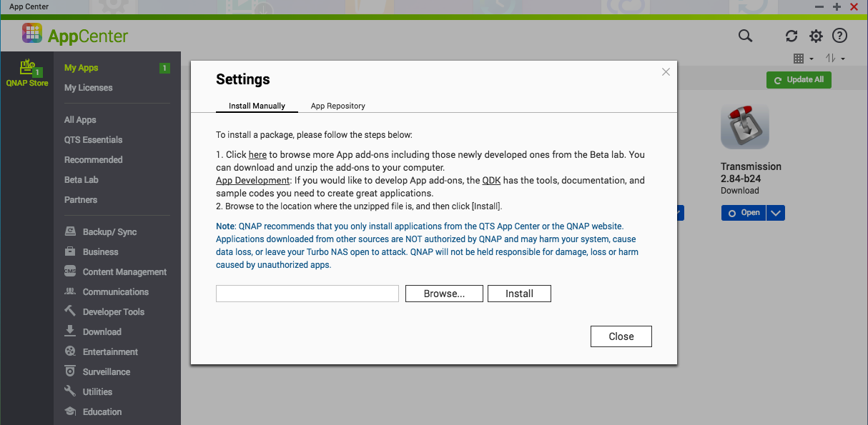Screen dimensions: 868x425
Task: Expand the grid view mode dropdown
Action: point(804,59)
